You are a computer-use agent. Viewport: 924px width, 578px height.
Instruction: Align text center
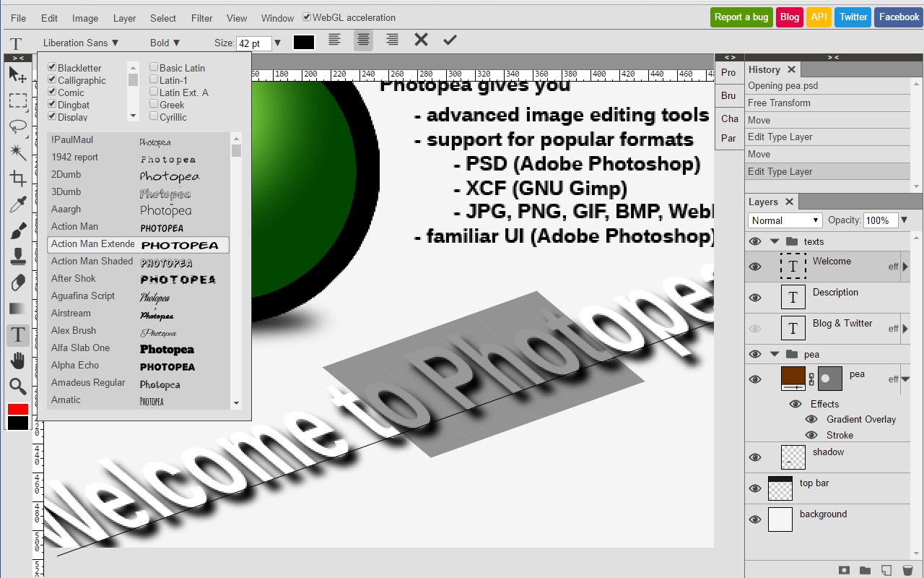[x=363, y=40]
